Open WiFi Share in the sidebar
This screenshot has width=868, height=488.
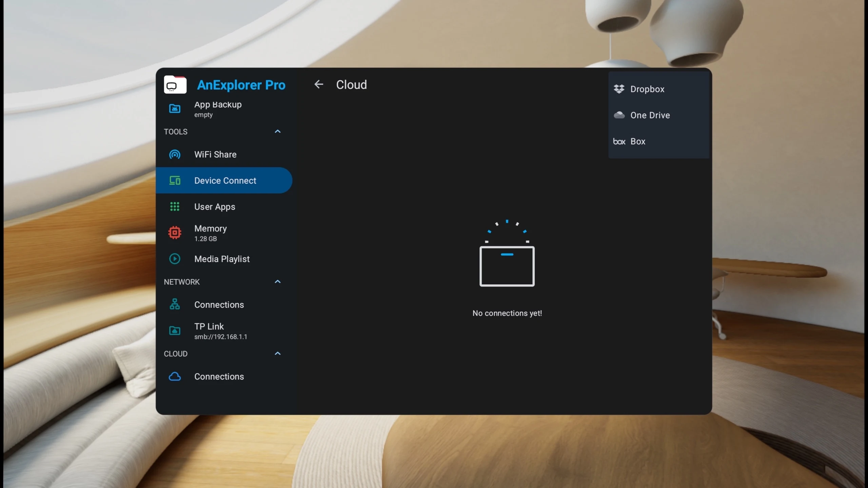click(224, 155)
